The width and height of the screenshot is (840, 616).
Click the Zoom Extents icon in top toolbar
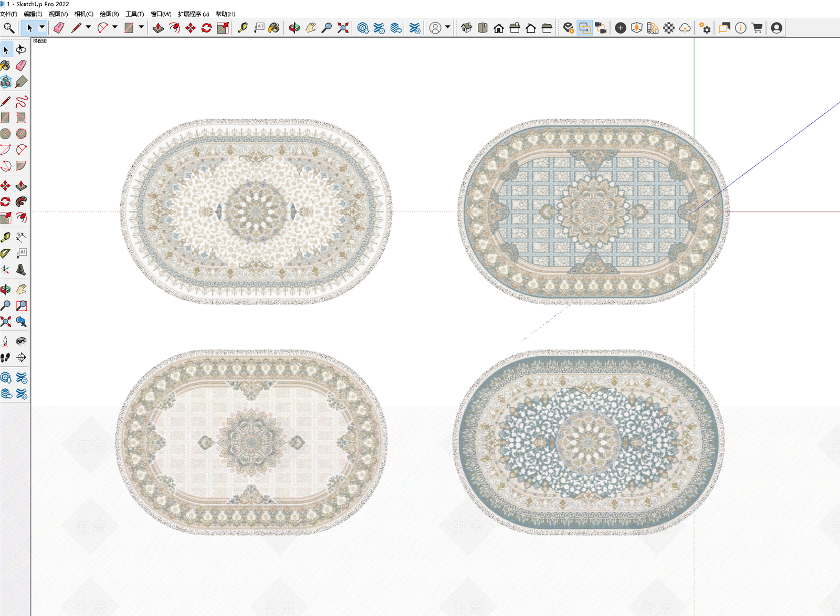coord(343,28)
